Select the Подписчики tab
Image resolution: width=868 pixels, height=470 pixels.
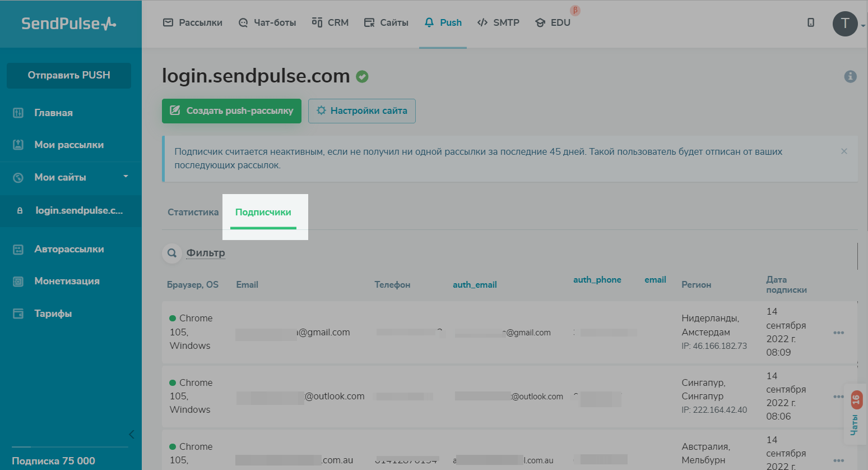pos(263,212)
